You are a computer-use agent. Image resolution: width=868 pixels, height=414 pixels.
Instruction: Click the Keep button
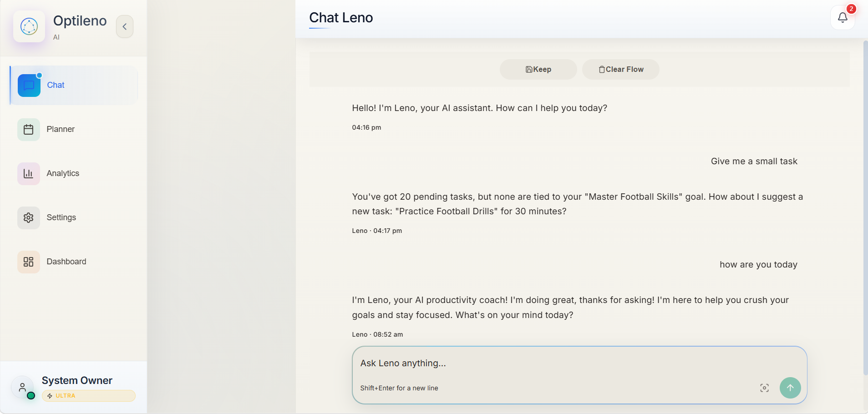(x=538, y=69)
